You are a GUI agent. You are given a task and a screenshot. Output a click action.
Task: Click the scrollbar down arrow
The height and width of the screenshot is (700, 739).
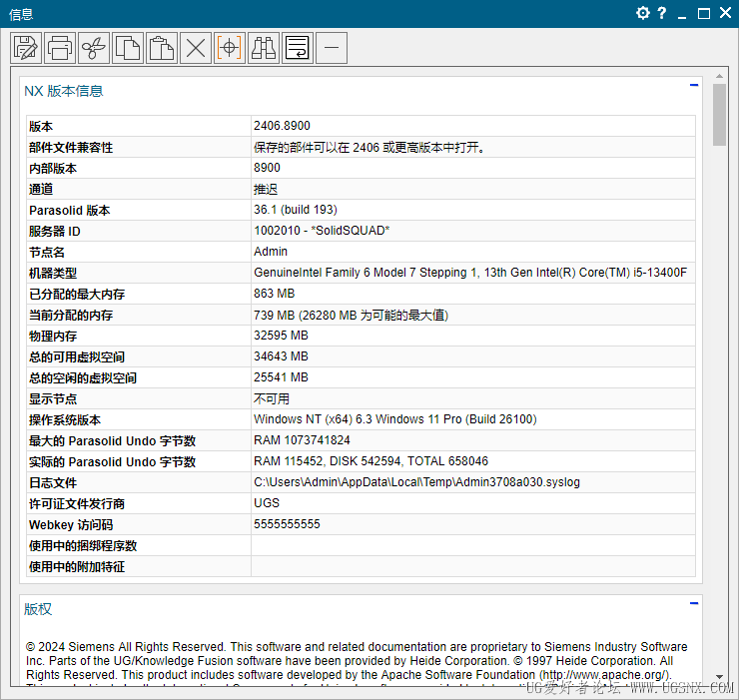pos(719,676)
